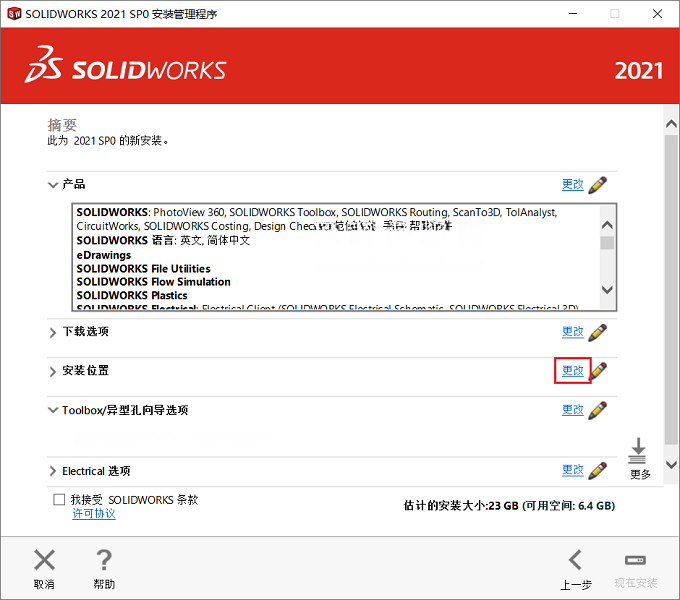Click main page scroll down arrow
680x600 pixels.
[x=671, y=465]
